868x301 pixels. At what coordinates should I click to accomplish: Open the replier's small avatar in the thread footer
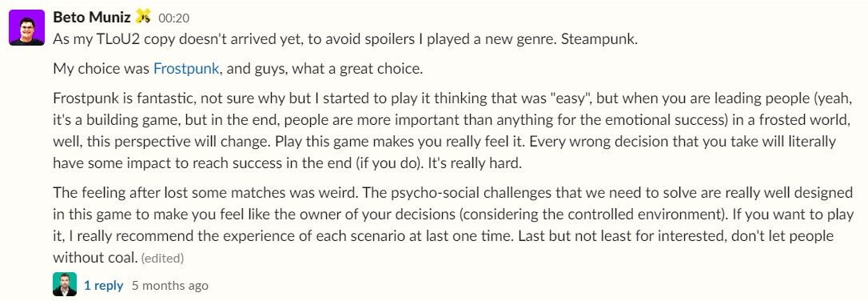click(65, 284)
